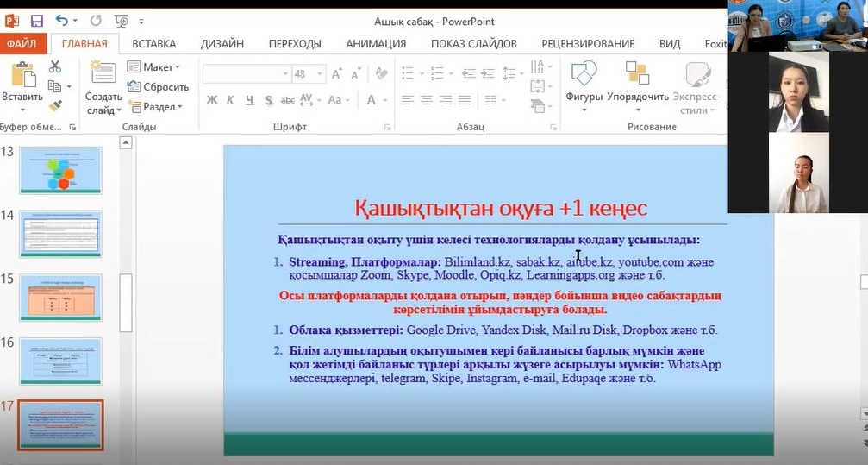Toggle underline (Ч) formatting
Viewport: 868px width, 465px height.
click(x=249, y=100)
